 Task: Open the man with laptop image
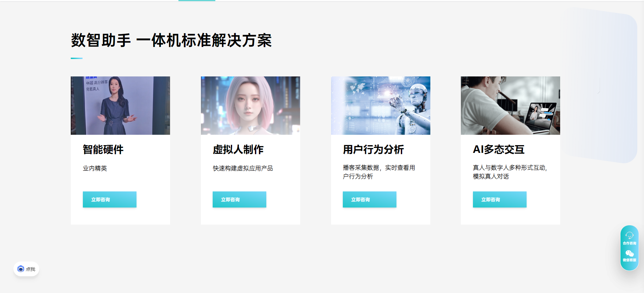pos(511,106)
